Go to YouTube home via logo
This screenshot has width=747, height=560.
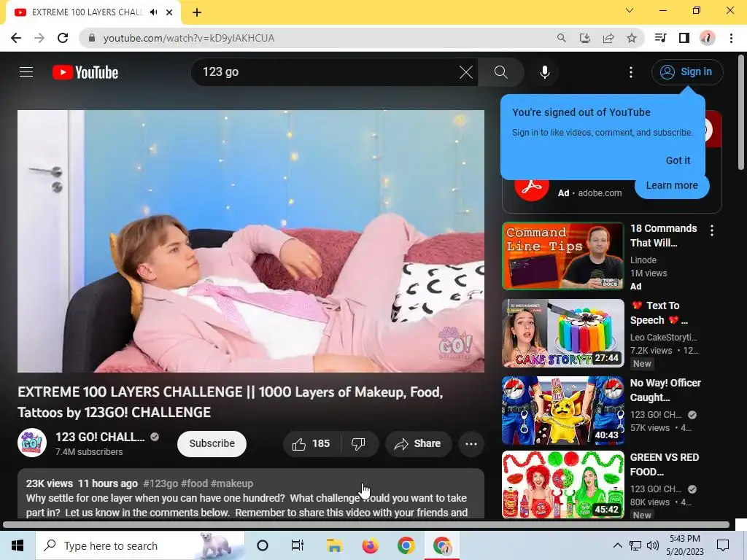point(85,72)
